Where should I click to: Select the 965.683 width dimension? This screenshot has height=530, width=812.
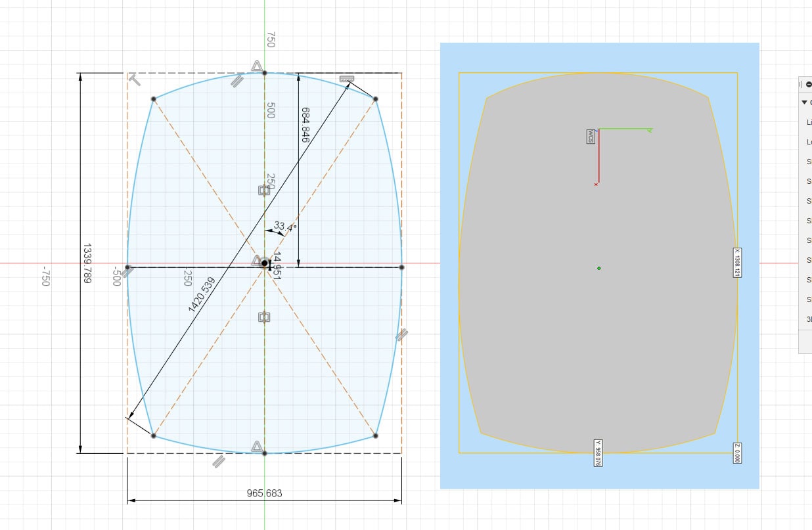click(x=264, y=493)
